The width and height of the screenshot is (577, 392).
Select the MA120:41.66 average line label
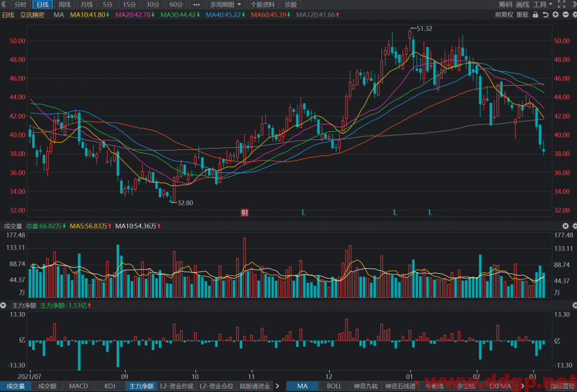coord(318,15)
